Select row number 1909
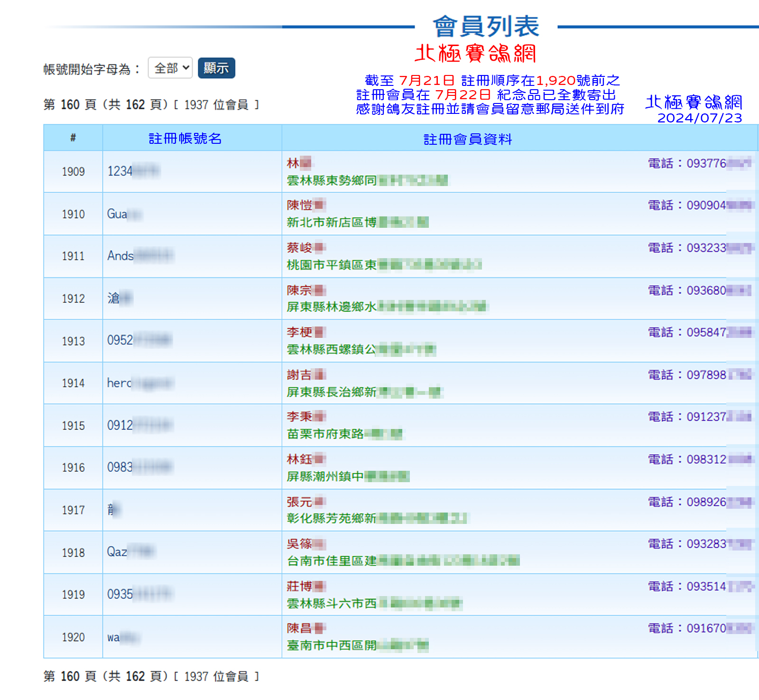 pyautogui.click(x=73, y=171)
